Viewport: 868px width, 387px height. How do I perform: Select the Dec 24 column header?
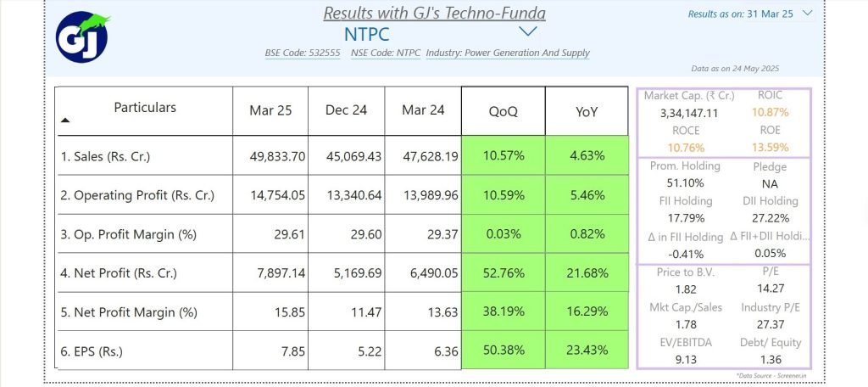[346, 111]
